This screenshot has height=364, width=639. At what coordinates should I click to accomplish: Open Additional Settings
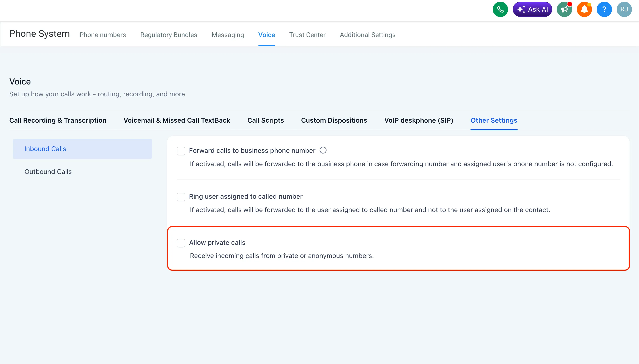coord(367,35)
